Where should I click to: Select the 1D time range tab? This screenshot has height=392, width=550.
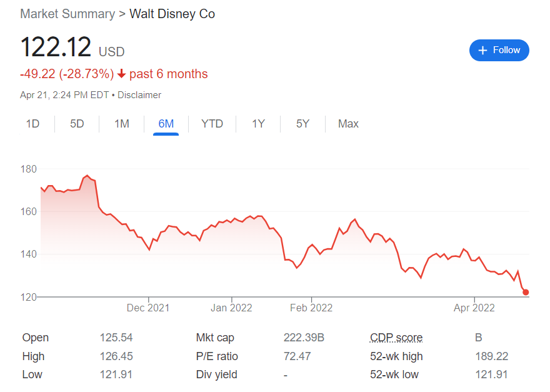[32, 124]
